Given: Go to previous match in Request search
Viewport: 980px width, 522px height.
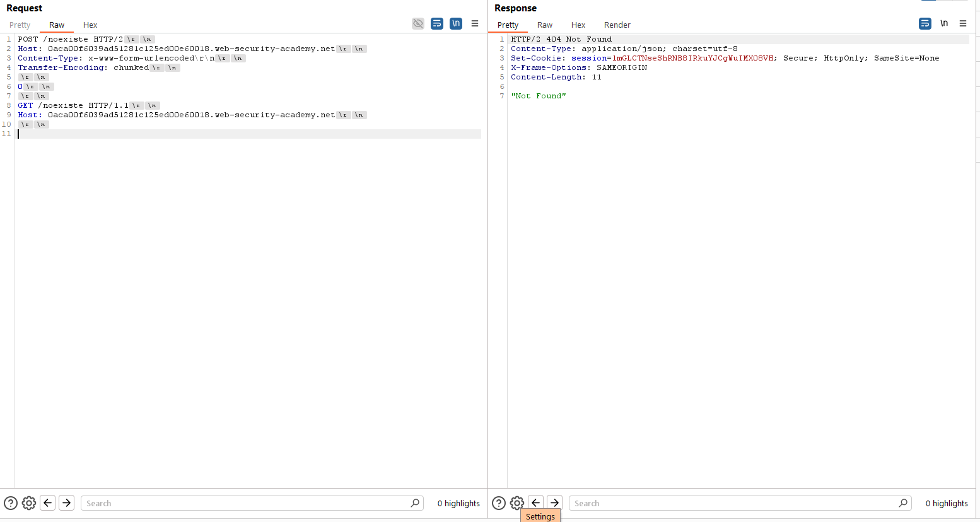Looking at the screenshot, I should click(x=48, y=503).
